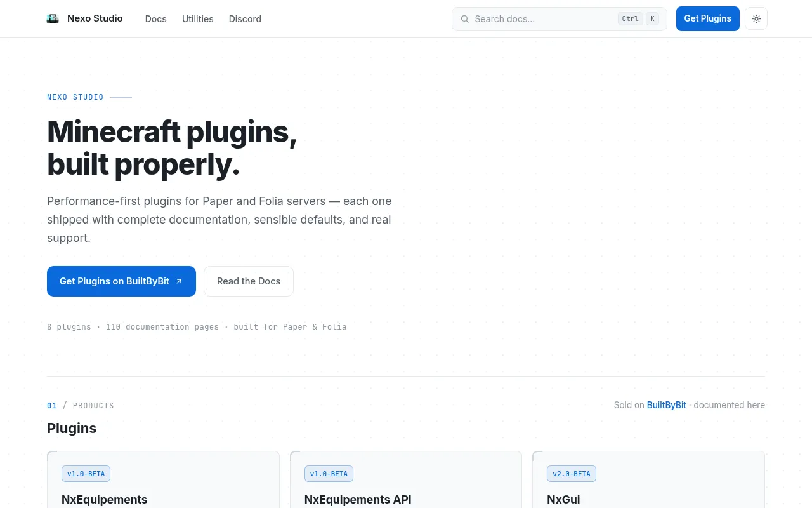
Task: Click the Get Plugins header button
Action: click(708, 18)
